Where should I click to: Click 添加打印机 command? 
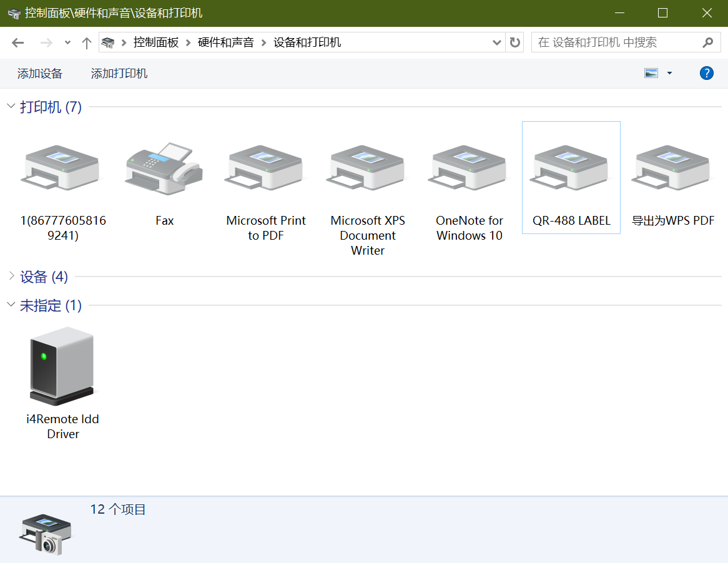click(119, 73)
